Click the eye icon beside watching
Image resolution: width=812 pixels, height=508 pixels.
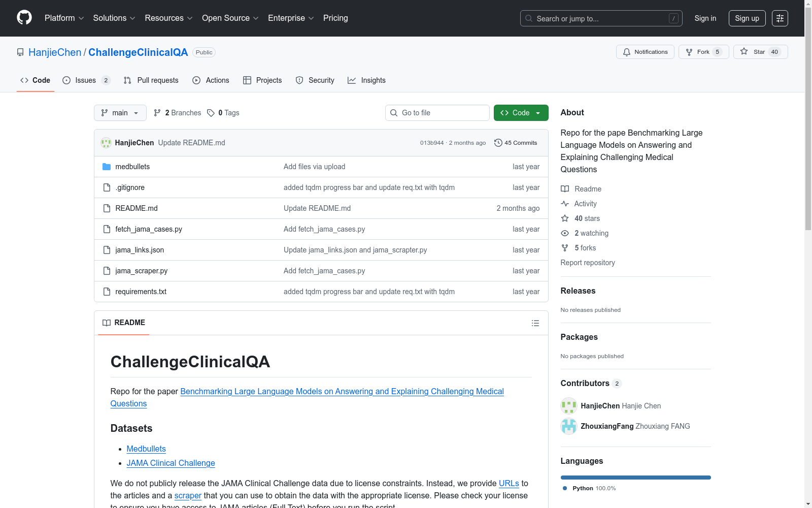[x=565, y=233]
